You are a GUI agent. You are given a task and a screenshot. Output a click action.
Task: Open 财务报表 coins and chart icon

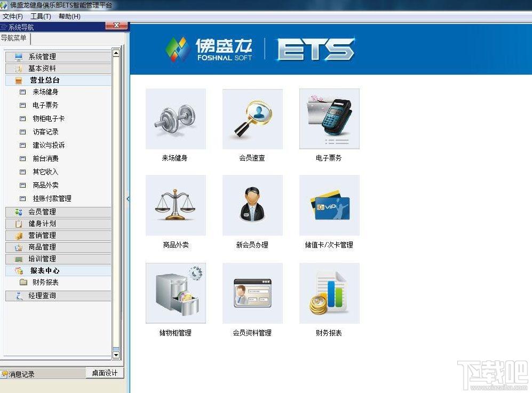[x=329, y=293]
